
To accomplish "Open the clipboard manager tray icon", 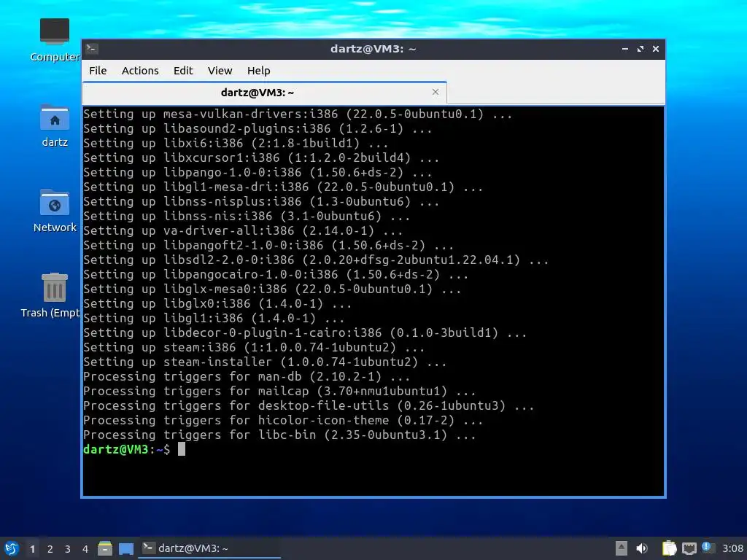I will (670, 548).
